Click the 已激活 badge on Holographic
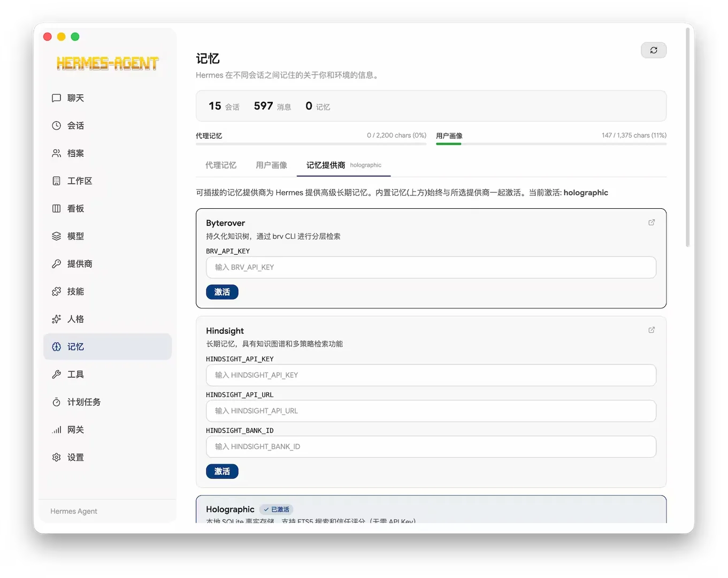728x578 pixels. coord(277,509)
